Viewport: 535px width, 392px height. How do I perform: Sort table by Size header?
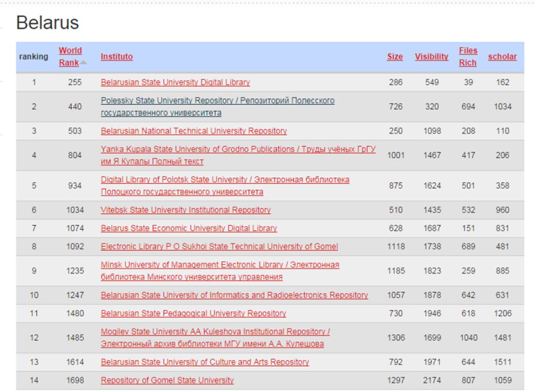coord(395,56)
